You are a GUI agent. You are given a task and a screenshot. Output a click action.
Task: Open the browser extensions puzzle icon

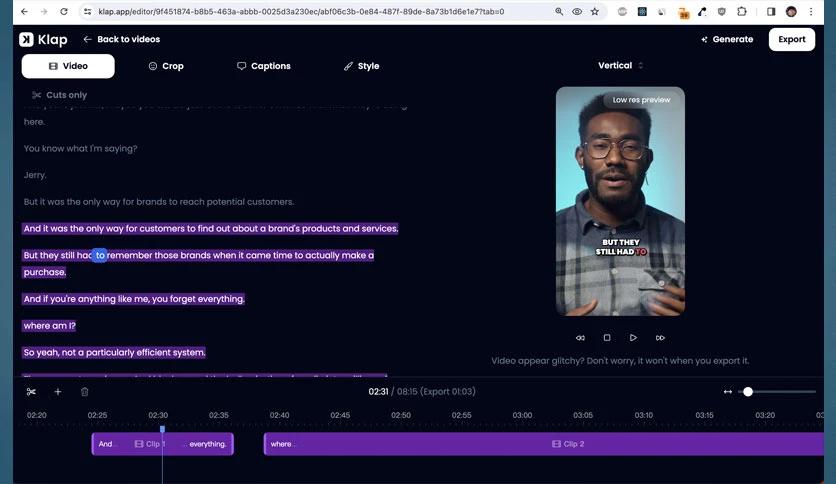742,11
